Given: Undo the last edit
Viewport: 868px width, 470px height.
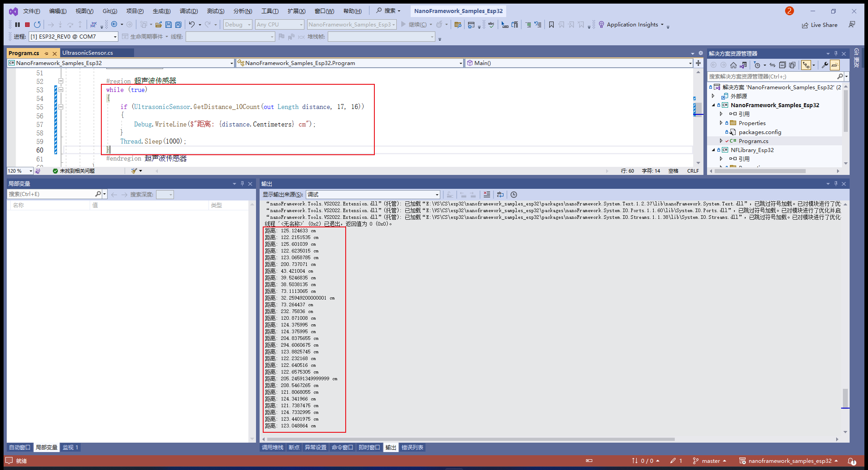Looking at the screenshot, I should click(192, 25).
